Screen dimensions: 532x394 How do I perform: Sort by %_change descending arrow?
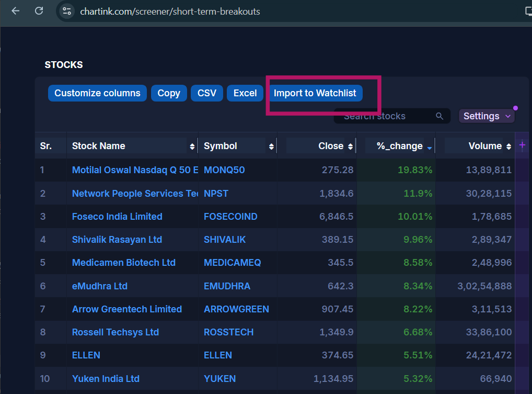coord(429,148)
